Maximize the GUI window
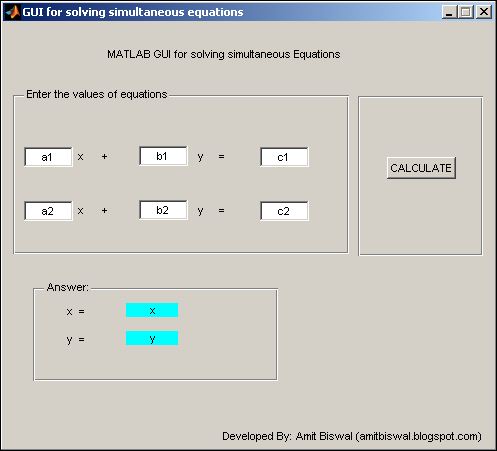The image size is (497, 451). (466, 12)
